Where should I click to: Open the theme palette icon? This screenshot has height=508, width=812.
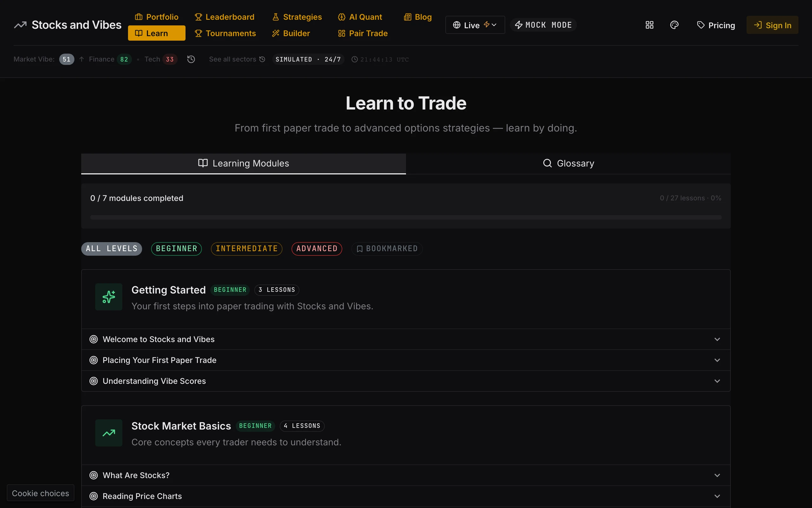pyautogui.click(x=674, y=25)
